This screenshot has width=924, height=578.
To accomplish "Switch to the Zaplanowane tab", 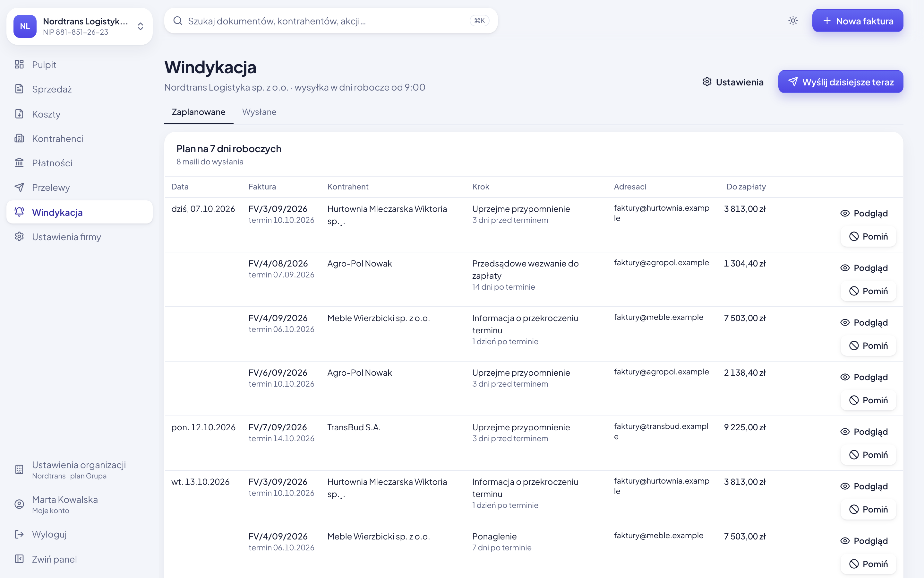I will (199, 112).
